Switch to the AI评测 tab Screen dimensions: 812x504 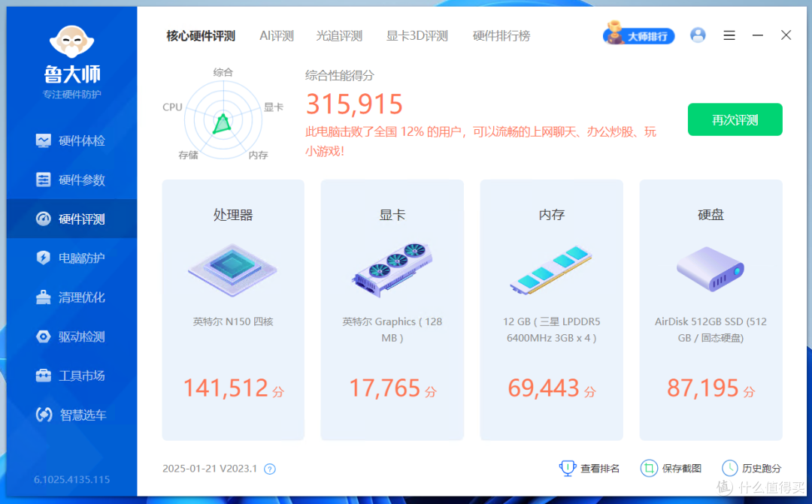pos(277,36)
